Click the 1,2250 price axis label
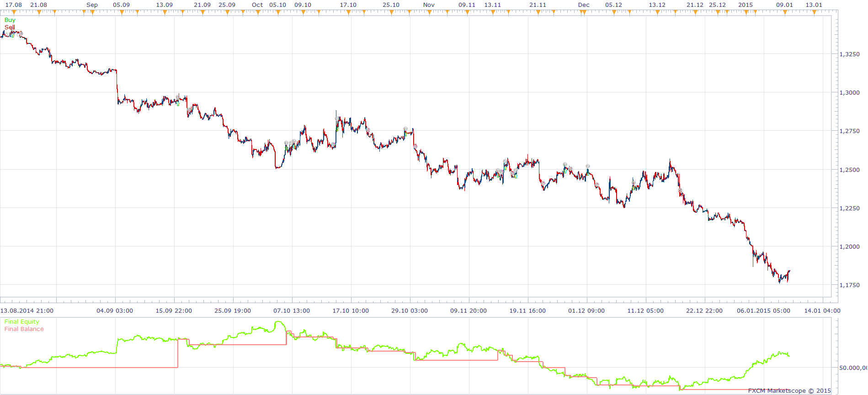The width and height of the screenshot is (868, 395). point(850,208)
